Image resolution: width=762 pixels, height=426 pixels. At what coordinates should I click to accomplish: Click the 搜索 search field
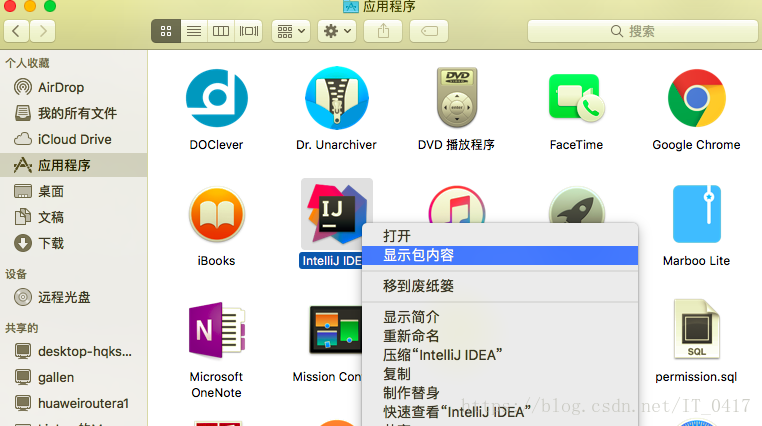642,31
